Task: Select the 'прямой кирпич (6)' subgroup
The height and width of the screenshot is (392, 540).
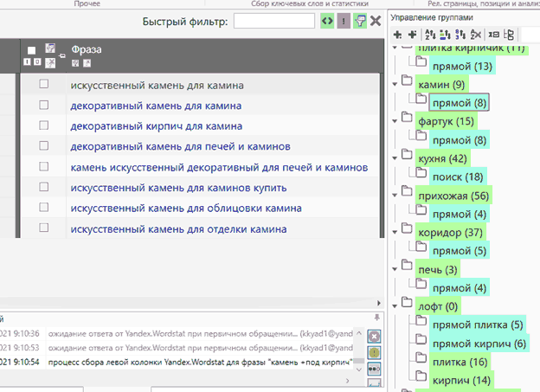Action: click(479, 344)
